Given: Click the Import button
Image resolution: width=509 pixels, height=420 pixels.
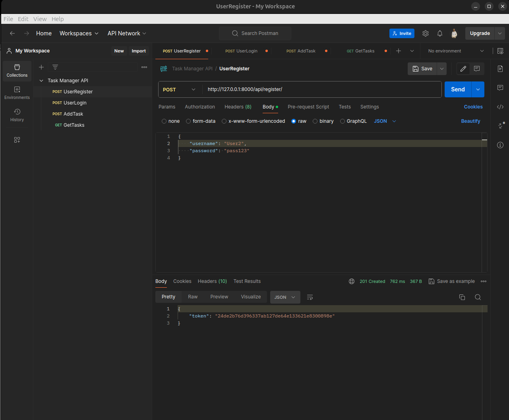Looking at the screenshot, I should (139, 51).
